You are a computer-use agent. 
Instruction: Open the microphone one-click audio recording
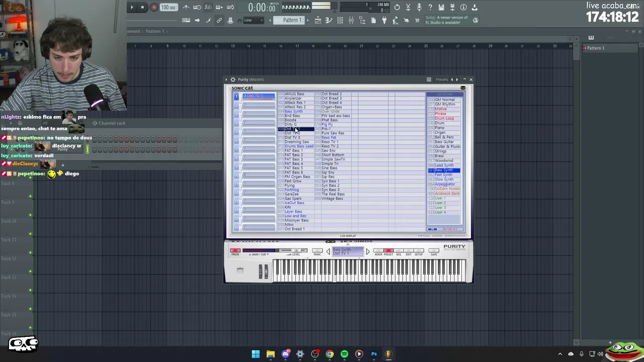coord(419,7)
